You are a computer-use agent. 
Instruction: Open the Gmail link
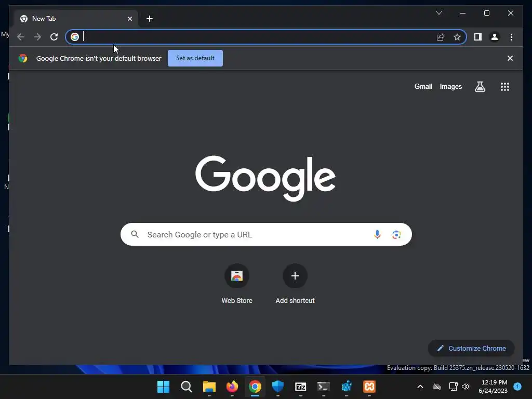(423, 87)
